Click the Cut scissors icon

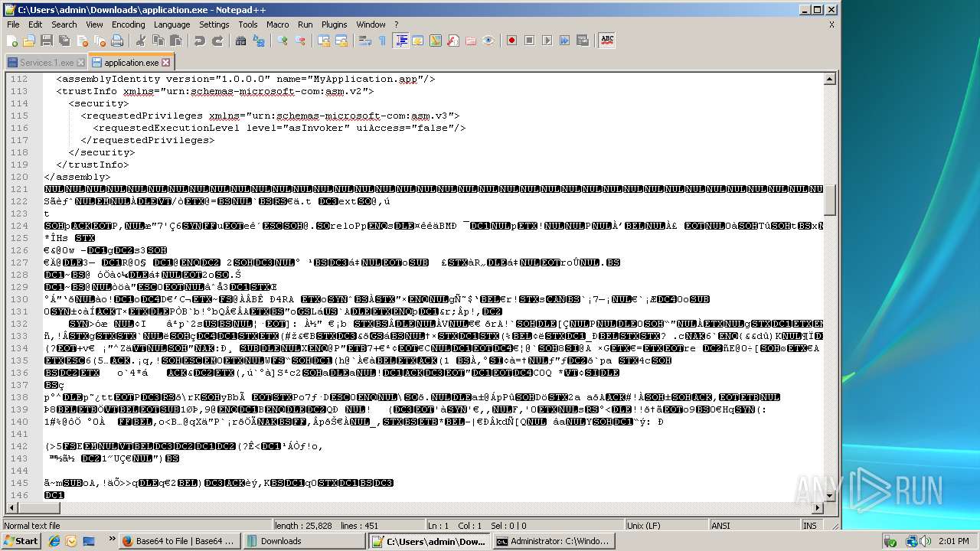(x=140, y=41)
